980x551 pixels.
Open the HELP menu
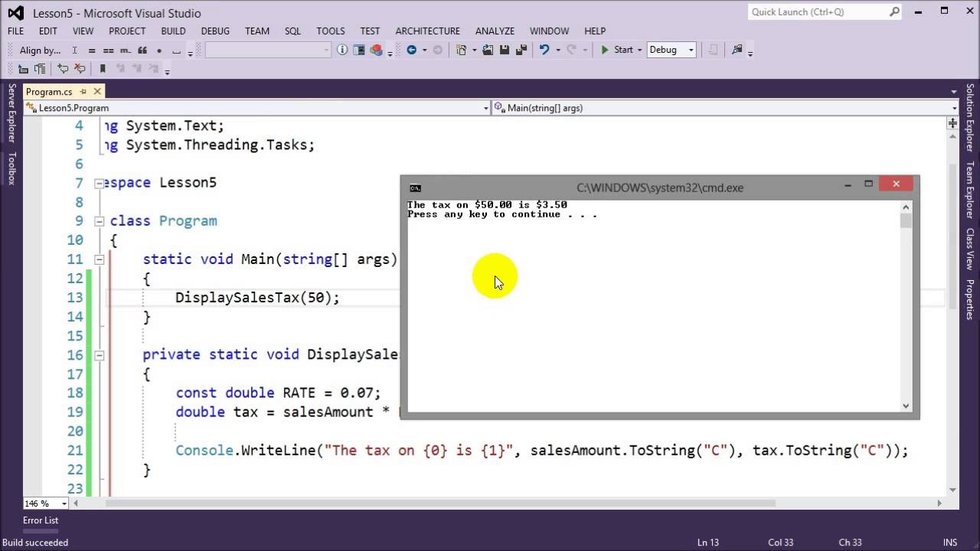tap(595, 31)
